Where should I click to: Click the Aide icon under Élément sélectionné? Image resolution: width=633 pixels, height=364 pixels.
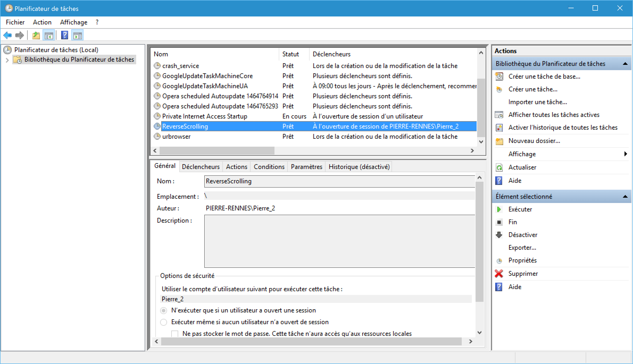pyautogui.click(x=499, y=287)
